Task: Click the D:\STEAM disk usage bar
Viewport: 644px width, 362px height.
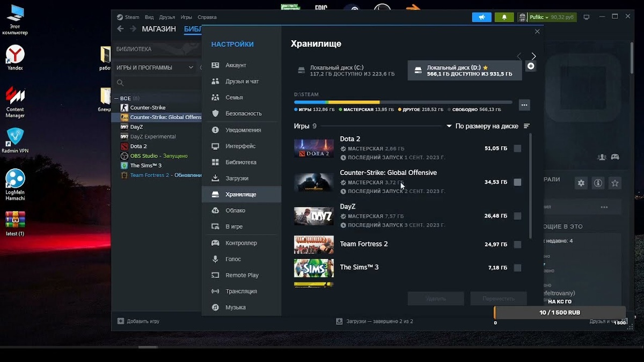Action: (x=403, y=102)
